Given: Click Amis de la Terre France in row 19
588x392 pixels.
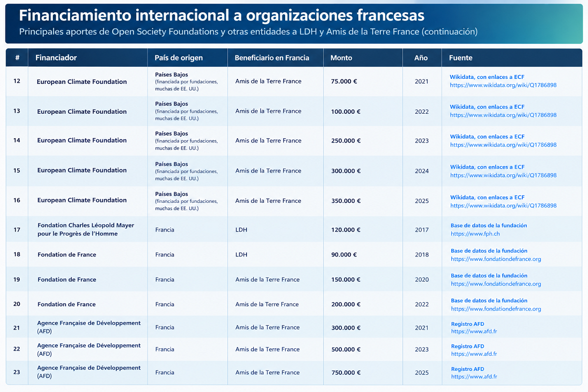Looking at the screenshot, I should [x=268, y=280].
